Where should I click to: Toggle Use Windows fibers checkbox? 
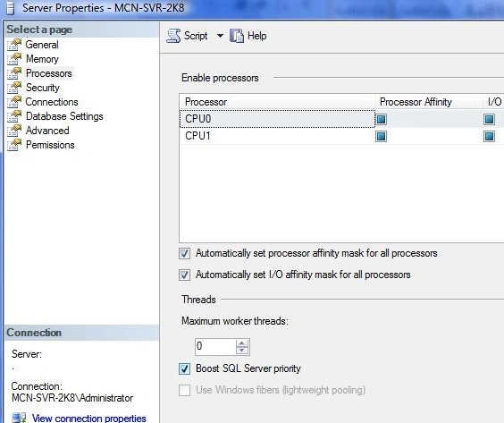point(184,390)
